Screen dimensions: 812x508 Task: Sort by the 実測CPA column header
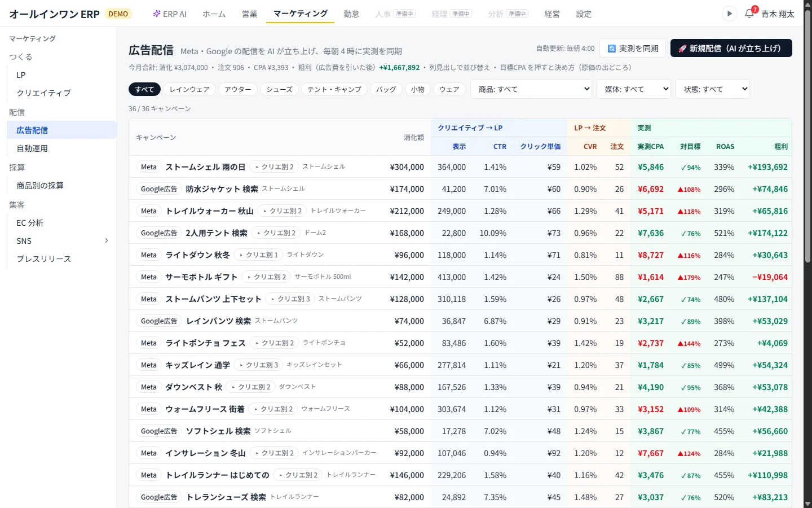(650, 147)
